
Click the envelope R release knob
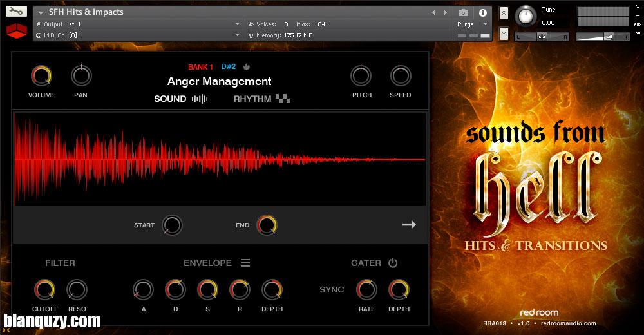click(240, 289)
